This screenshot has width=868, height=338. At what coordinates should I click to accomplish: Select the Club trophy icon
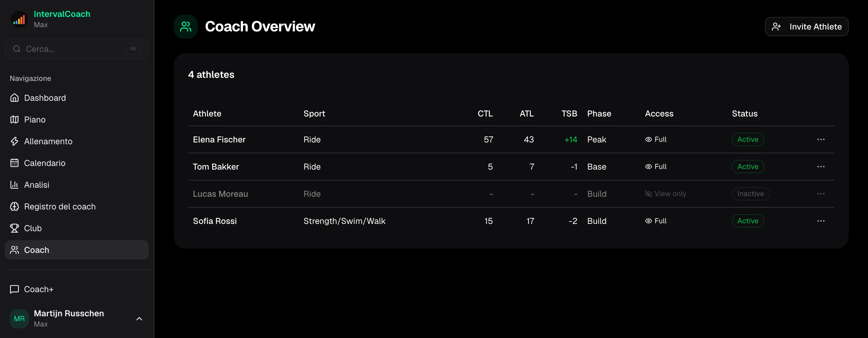coord(14,228)
